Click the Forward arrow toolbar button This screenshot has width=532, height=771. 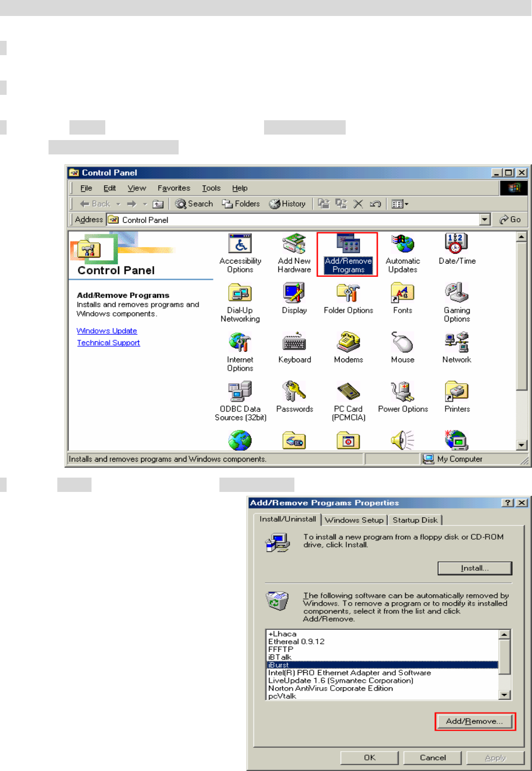click(131, 204)
